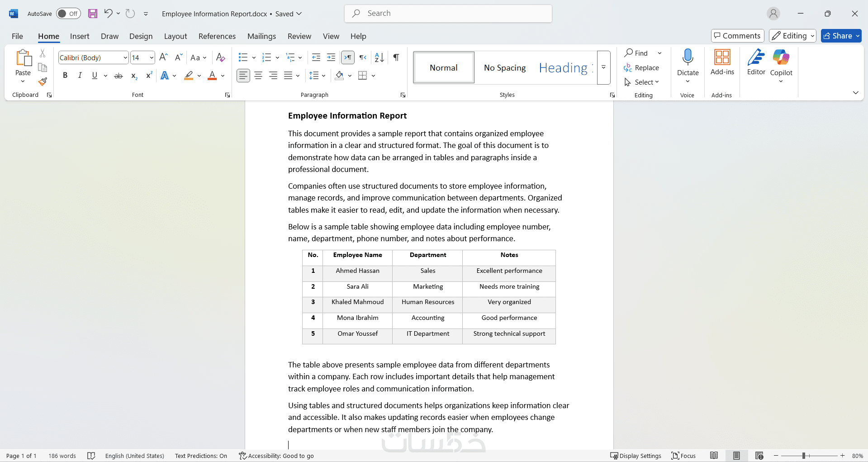Toggle left-to-right text direction
Image resolution: width=868 pixels, height=462 pixels.
tap(348, 57)
